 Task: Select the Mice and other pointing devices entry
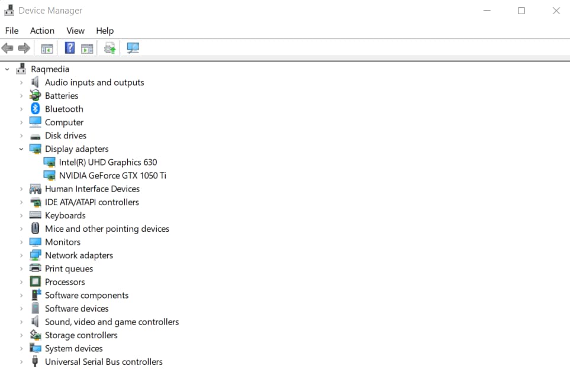pos(107,229)
